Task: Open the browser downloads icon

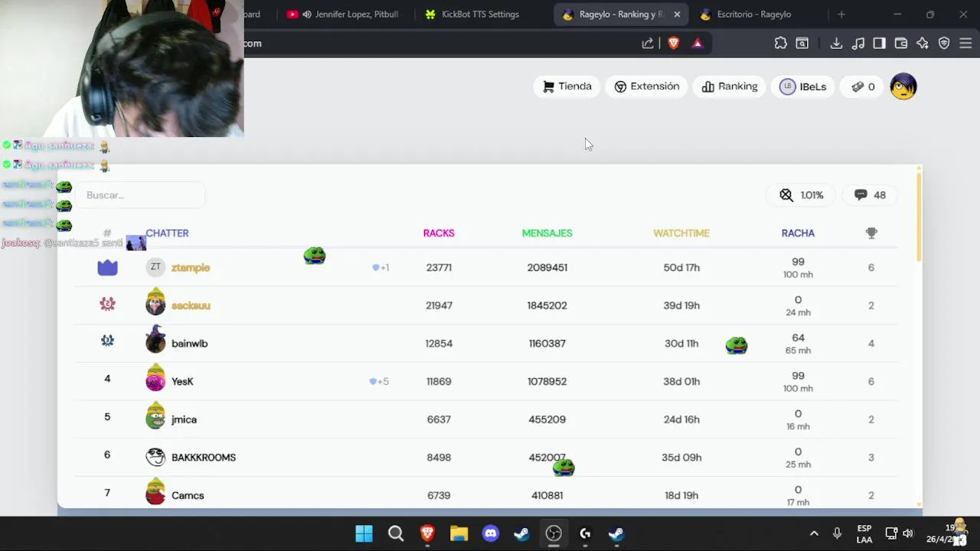Action: tap(836, 44)
